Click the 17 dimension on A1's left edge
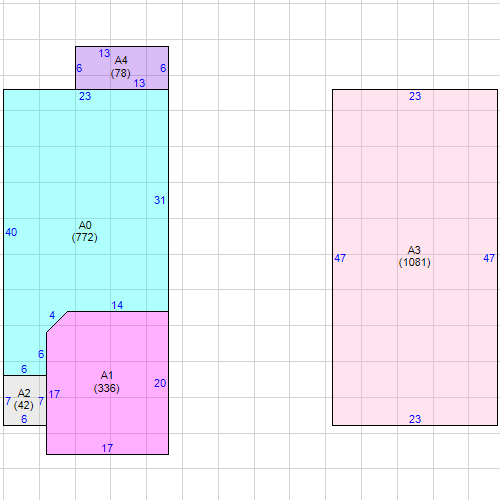 coord(54,395)
